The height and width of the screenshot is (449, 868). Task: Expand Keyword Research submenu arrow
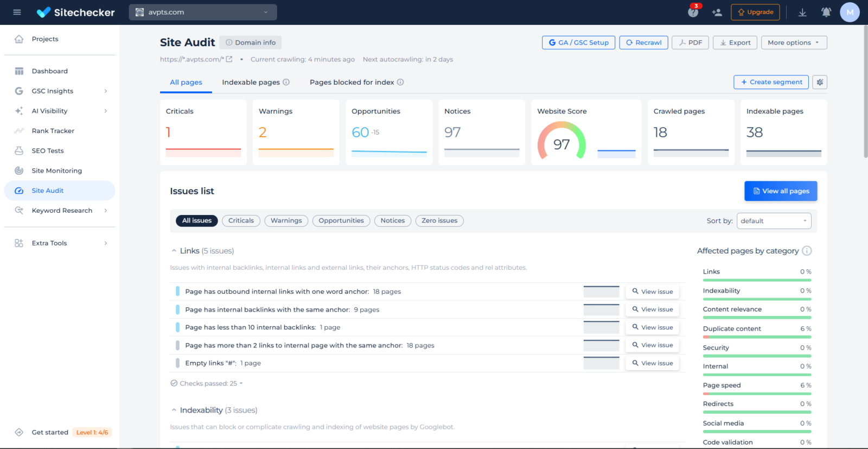coord(106,211)
